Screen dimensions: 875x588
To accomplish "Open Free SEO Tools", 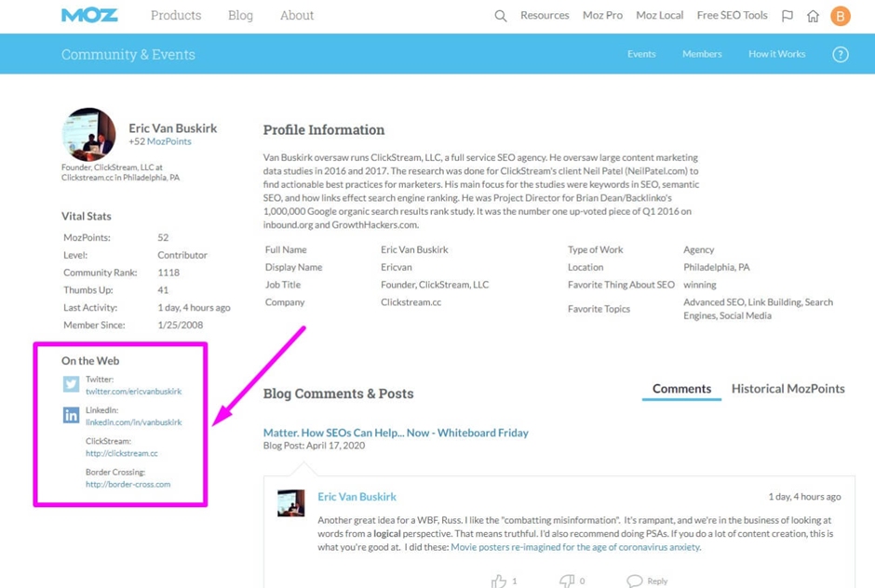I will tap(733, 16).
